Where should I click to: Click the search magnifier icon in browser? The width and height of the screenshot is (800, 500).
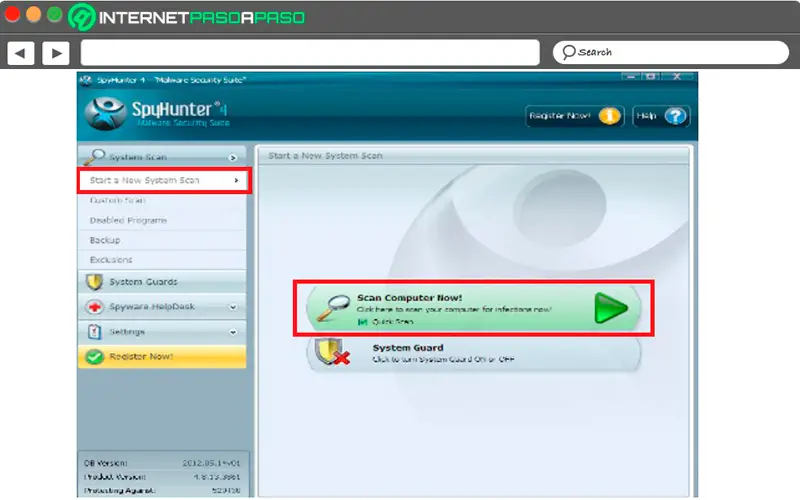(x=568, y=52)
